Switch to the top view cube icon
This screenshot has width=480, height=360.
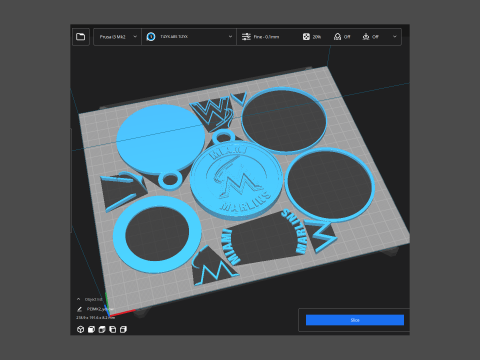click(x=102, y=329)
